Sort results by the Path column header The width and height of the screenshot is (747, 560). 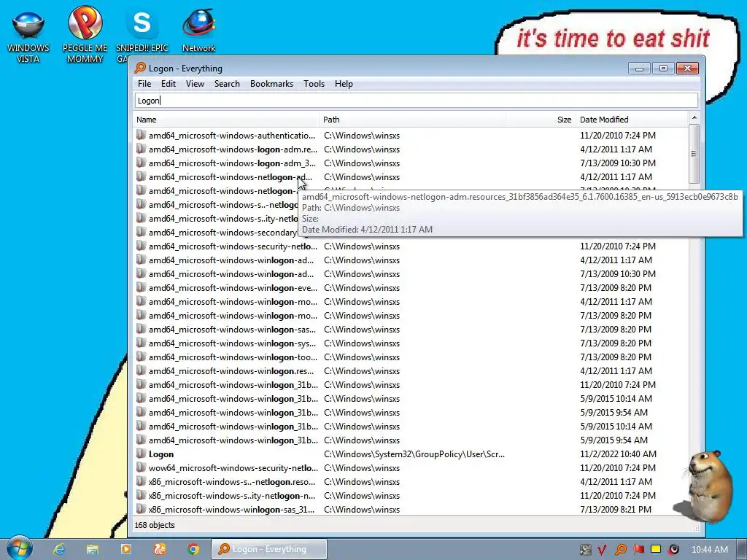coord(413,120)
